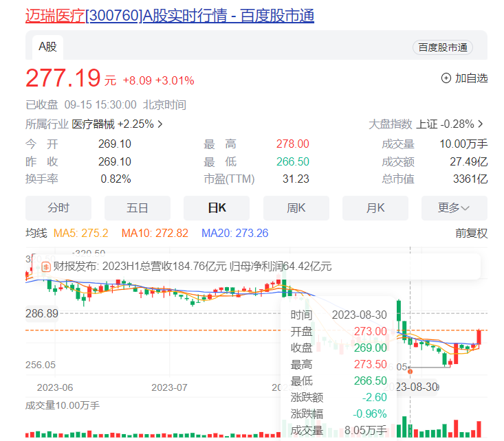Click the 成交额 value 27.49亿
504x441 pixels.
coord(469,161)
